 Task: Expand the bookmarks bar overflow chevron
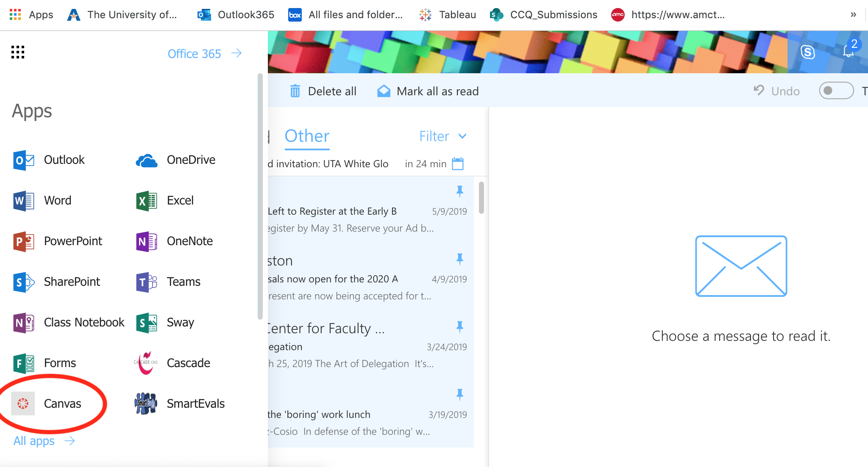pos(853,15)
